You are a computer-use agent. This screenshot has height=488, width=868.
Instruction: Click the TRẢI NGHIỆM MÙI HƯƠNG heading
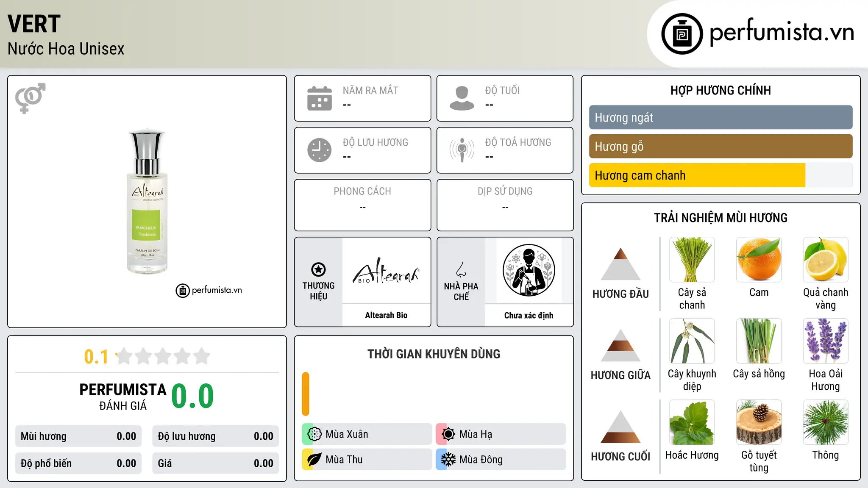point(721,218)
